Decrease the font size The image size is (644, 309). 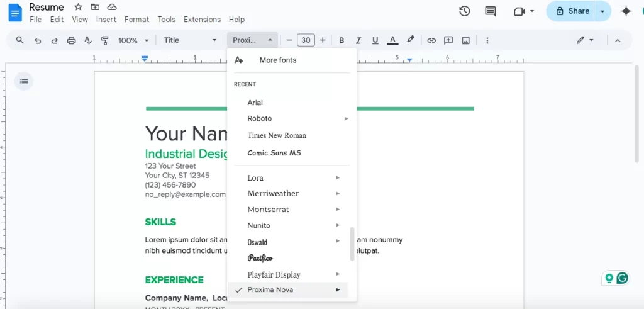point(289,40)
